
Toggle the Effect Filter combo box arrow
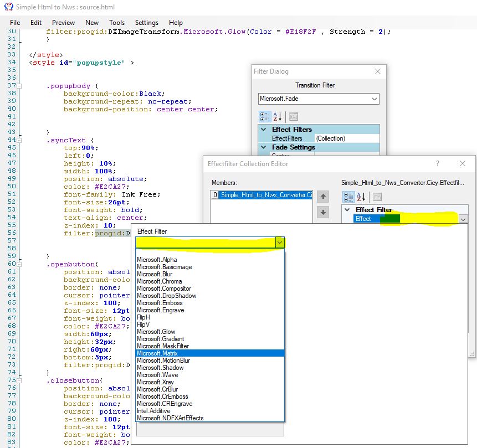click(280, 243)
